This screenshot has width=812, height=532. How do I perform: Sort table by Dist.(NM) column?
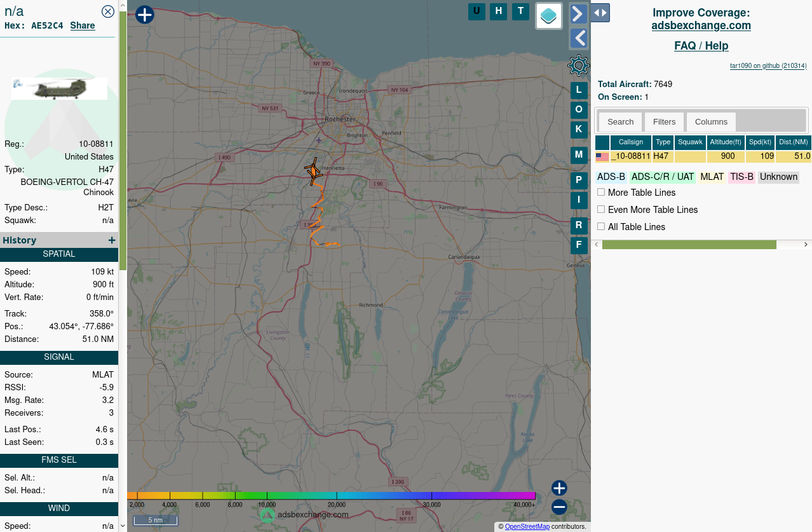click(793, 142)
